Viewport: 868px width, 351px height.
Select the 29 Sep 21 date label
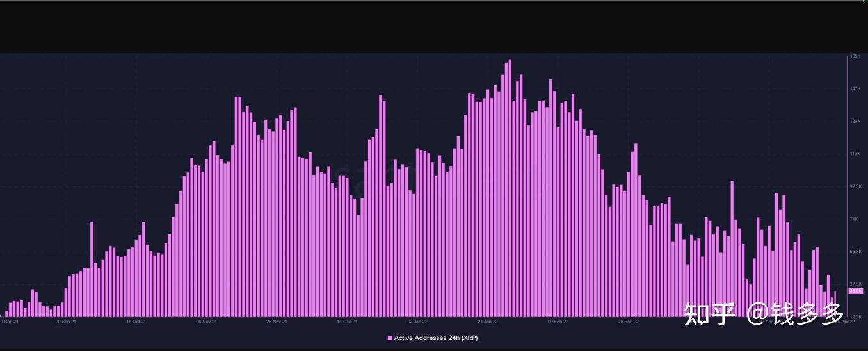pyautogui.click(x=66, y=322)
